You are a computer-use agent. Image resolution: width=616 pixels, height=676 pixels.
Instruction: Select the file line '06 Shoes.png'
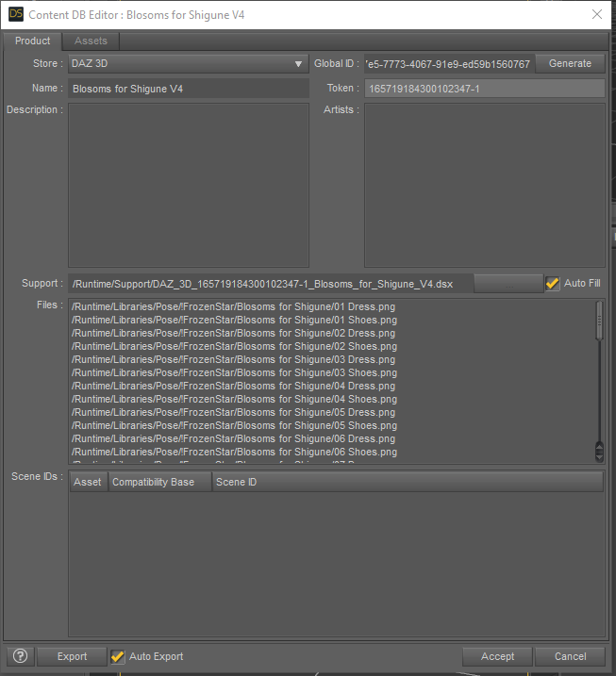(234, 452)
